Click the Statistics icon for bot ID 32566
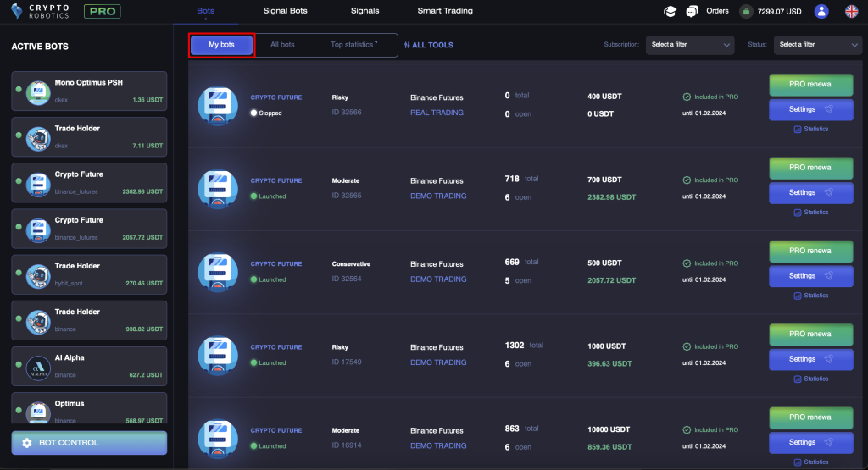 (798, 130)
